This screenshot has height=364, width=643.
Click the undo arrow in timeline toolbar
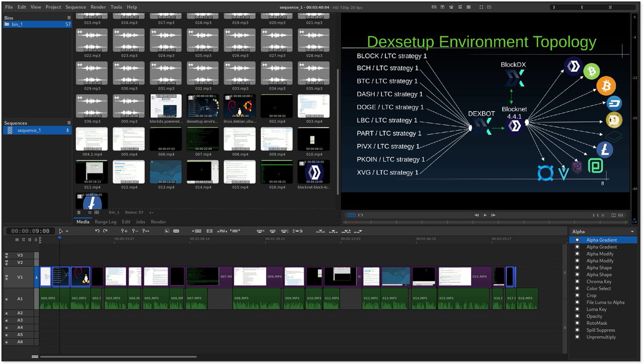click(98, 231)
